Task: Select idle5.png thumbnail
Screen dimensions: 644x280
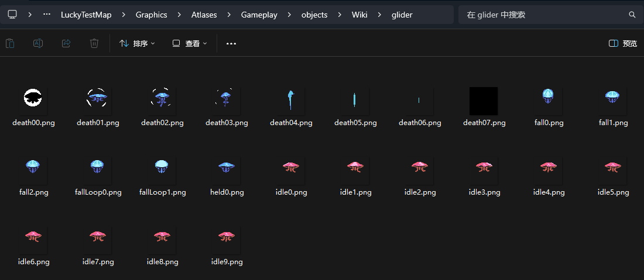Action: 613,171
